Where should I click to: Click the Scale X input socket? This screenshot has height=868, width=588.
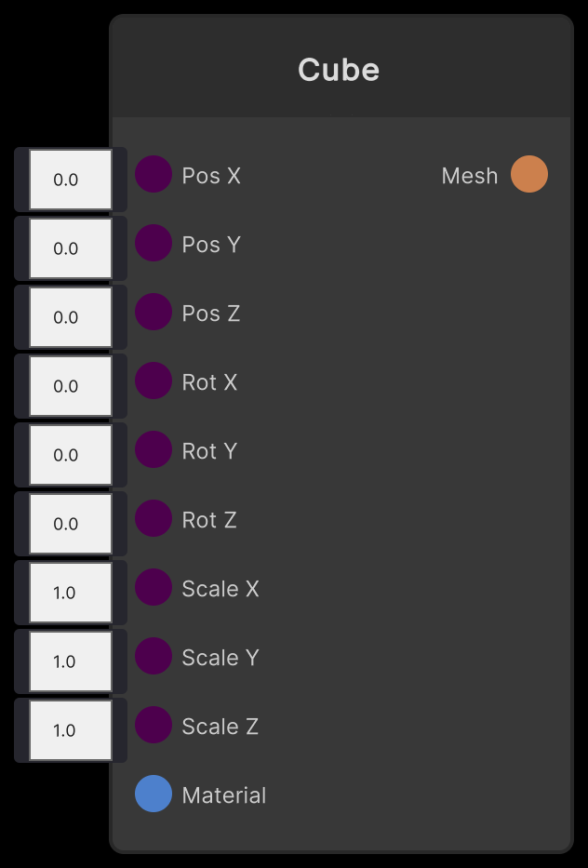tap(154, 588)
